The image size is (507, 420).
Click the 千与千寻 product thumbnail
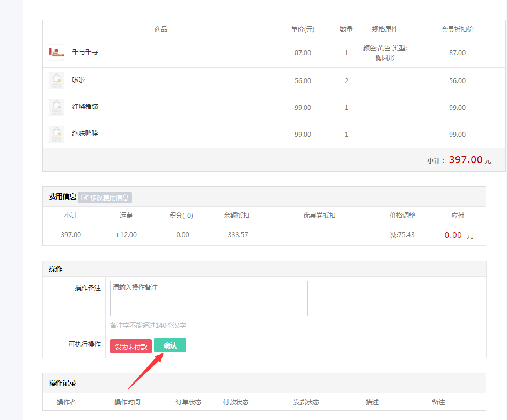56,53
